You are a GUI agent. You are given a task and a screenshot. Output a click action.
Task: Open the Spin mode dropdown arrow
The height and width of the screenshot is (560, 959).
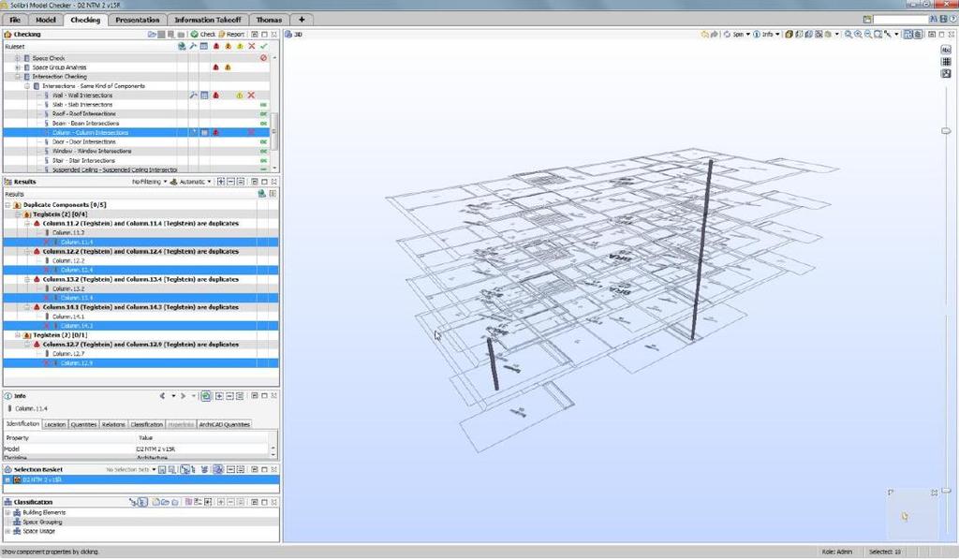pos(747,35)
